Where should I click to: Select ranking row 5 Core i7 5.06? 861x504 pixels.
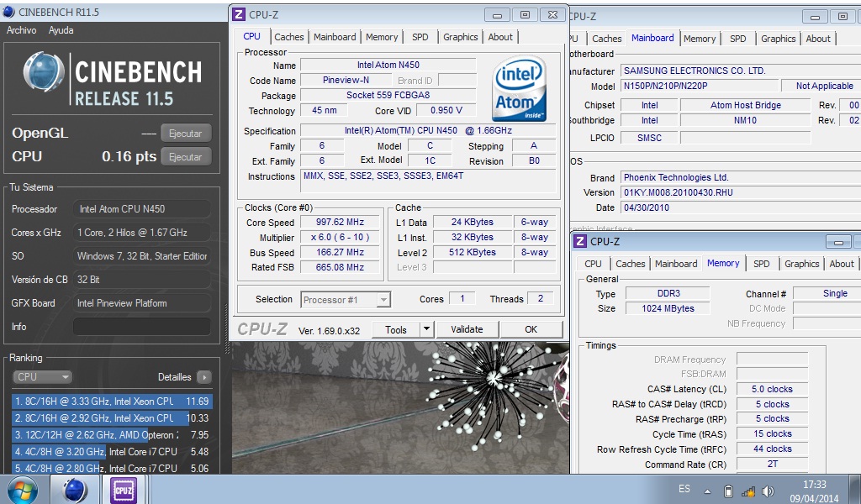pos(112,469)
